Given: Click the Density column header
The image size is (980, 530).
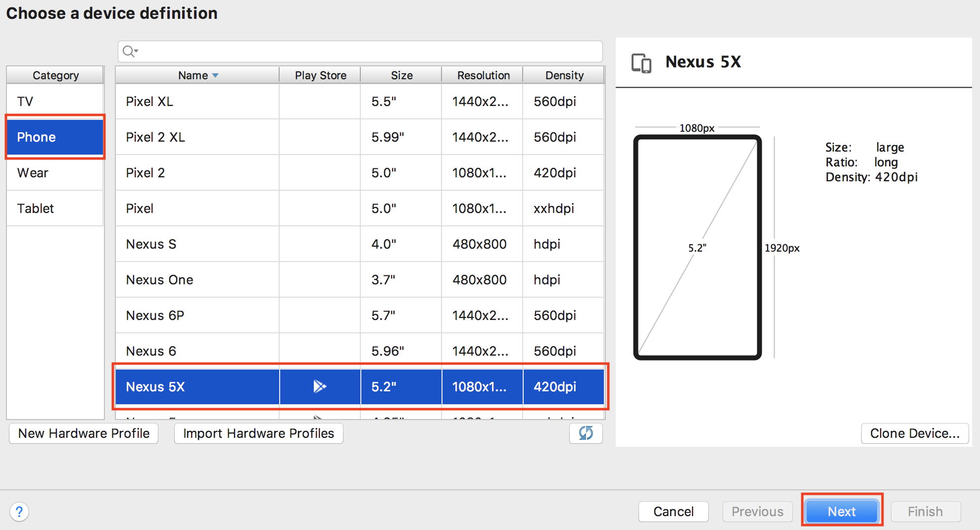Looking at the screenshot, I should pyautogui.click(x=564, y=75).
